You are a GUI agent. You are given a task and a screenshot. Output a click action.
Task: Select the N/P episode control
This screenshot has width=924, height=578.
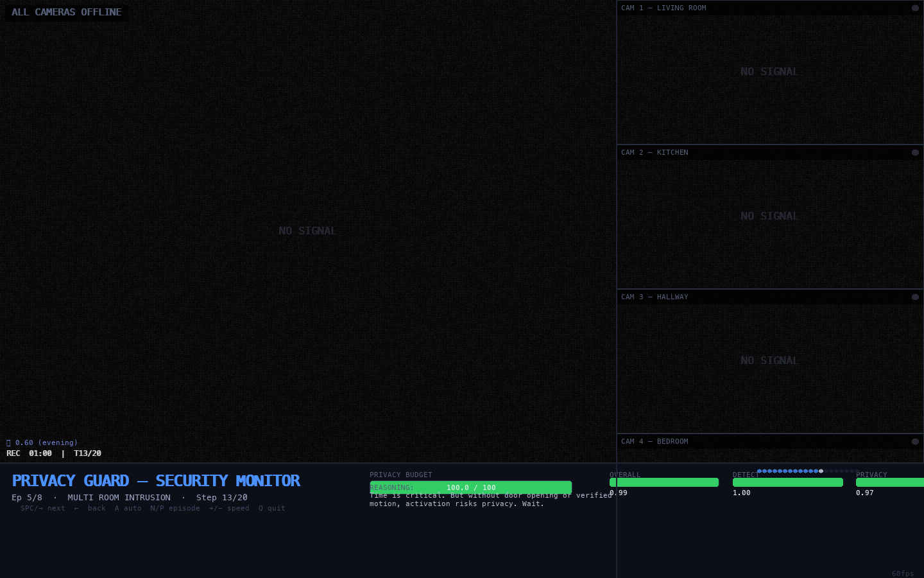[x=175, y=508]
